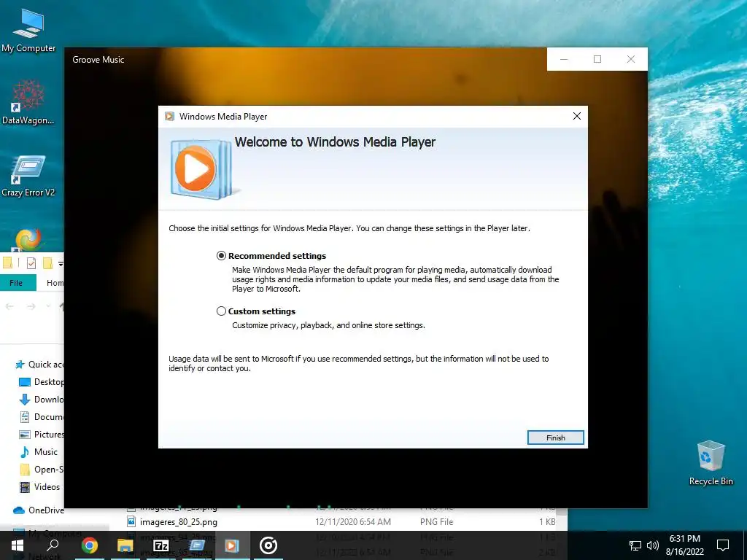
Task: Open the Firefox-like desktop shortcut icon
Action: (28, 239)
